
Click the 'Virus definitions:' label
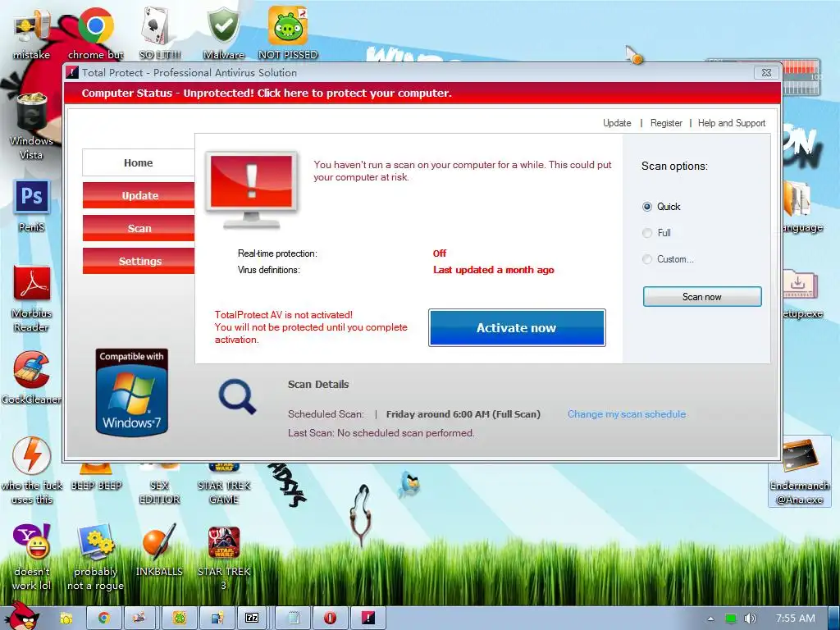[268, 270]
